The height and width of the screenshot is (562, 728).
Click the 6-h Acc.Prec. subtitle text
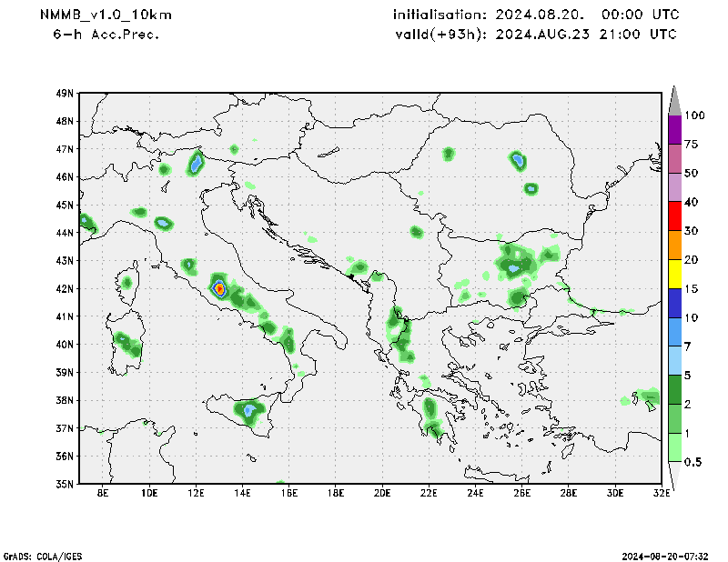(x=106, y=34)
